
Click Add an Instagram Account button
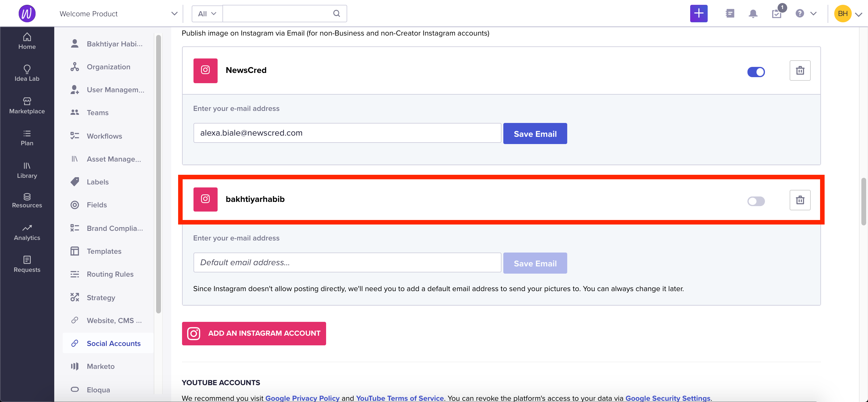tap(254, 333)
